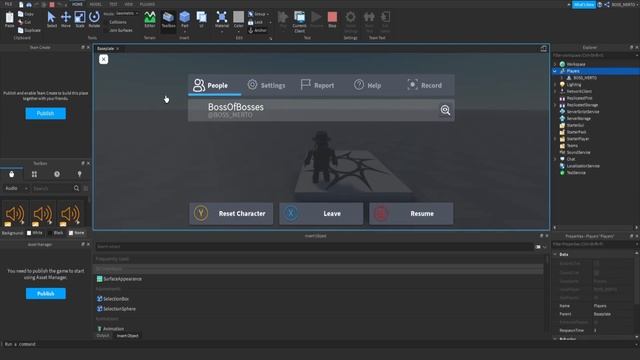The image size is (640, 360).
Task: Open the Record tab in game menu
Action: click(x=424, y=85)
